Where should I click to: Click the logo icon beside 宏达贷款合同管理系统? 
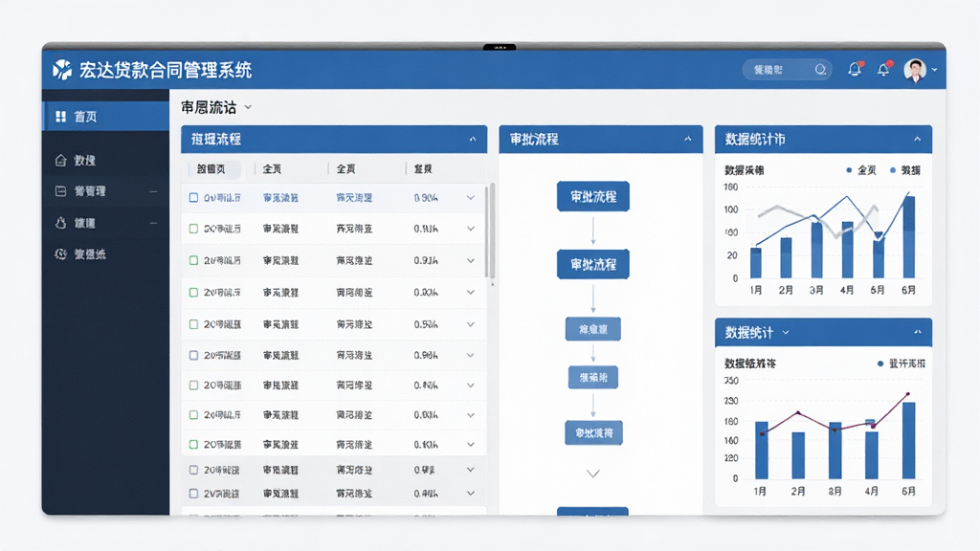(x=62, y=70)
